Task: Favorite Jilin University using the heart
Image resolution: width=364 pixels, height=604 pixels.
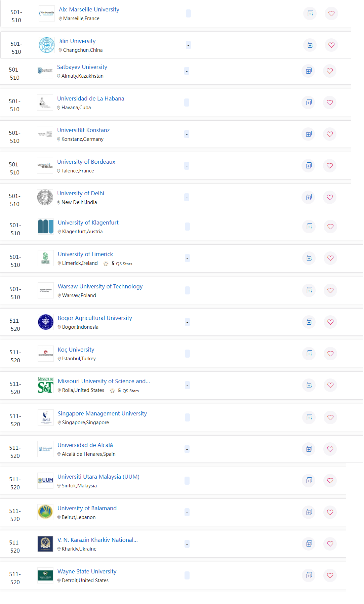Action: coord(331,45)
